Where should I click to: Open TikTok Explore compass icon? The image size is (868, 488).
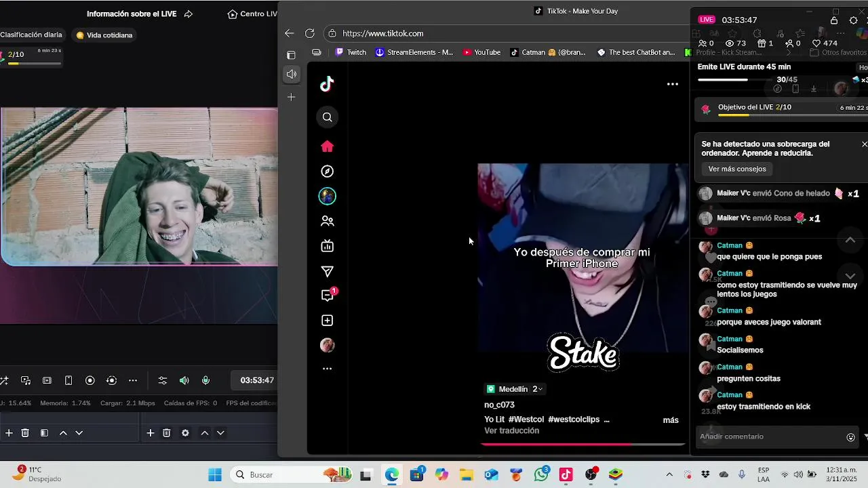[327, 171]
